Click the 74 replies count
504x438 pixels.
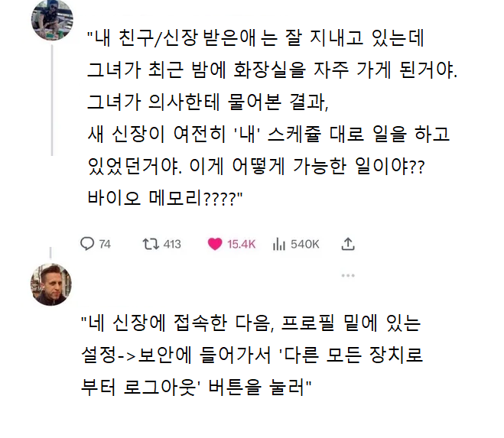pos(106,244)
